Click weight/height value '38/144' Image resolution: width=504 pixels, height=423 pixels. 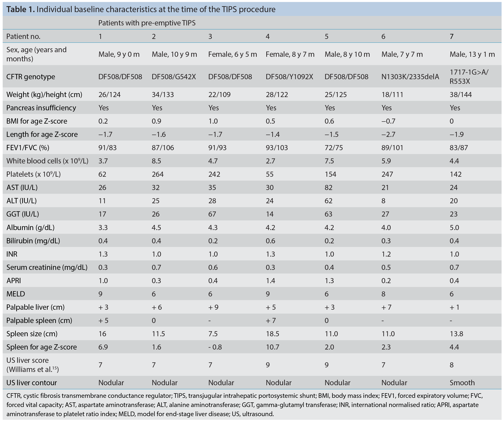tap(460, 95)
